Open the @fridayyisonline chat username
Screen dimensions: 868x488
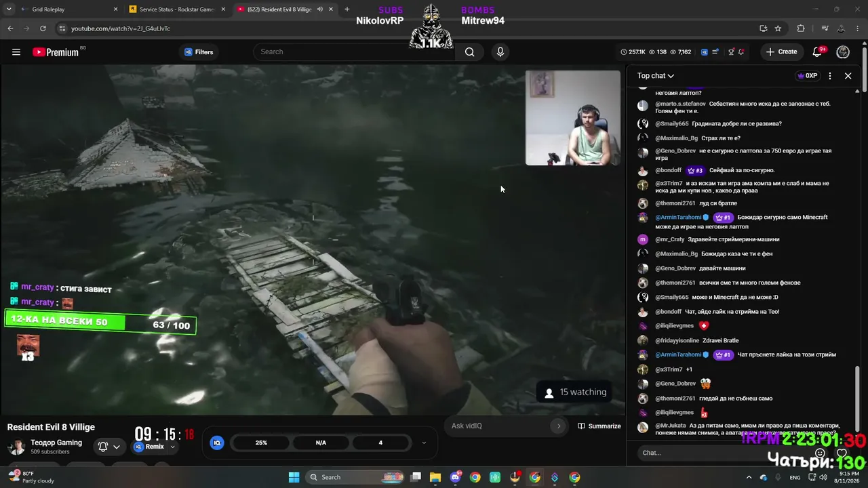coord(677,340)
